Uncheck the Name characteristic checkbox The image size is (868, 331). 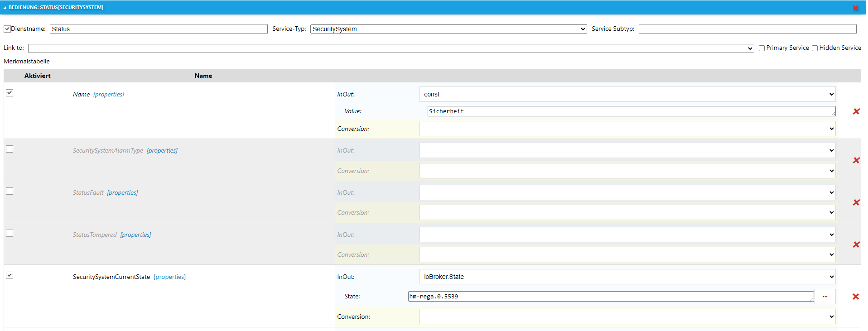tap(10, 93)
